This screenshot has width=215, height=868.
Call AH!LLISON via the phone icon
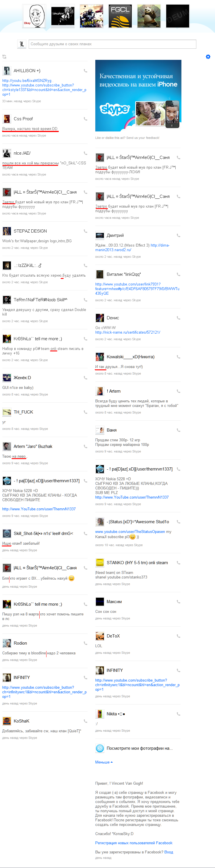click(85, 71)
